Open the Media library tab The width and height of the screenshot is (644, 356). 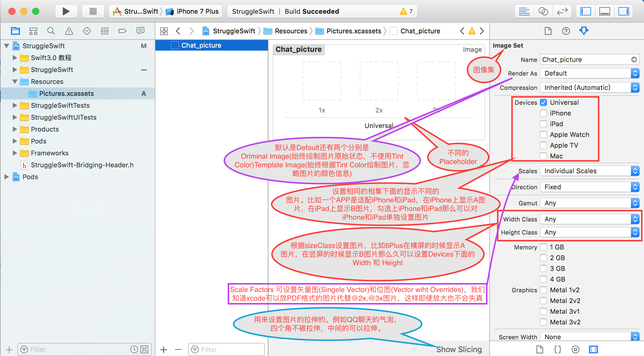click(x=593, y=349)
